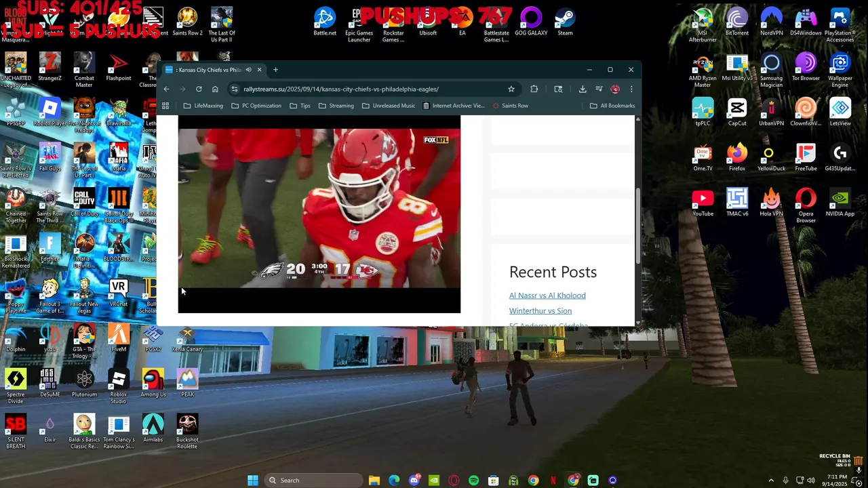Open Streaming bookmark folder
This screenshot has height=488, width=868.
coord(336,106)
